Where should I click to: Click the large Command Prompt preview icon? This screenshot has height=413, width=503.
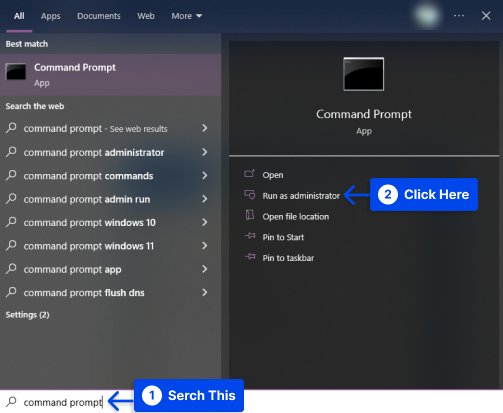tap(364, 74)
